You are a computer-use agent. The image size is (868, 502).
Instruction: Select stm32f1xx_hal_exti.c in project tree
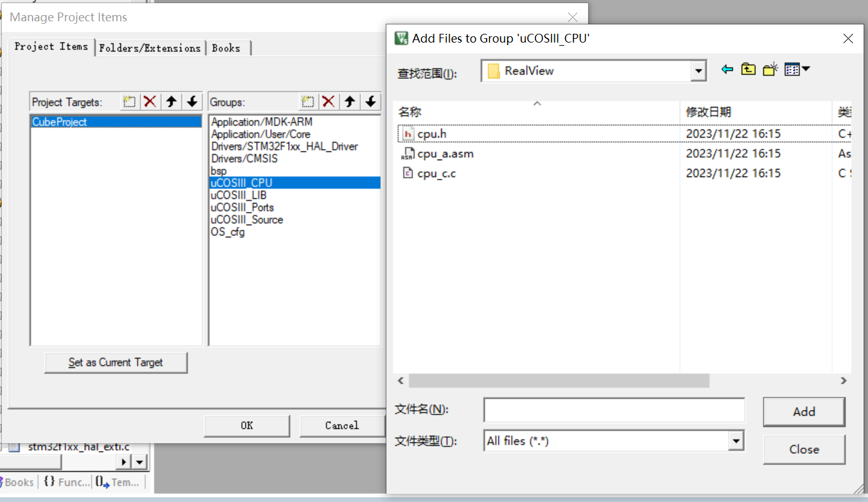click(x=79, y=447)
